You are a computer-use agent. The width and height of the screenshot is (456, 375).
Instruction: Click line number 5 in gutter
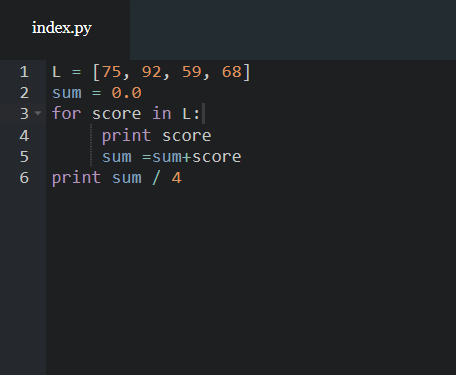[x=24, y=157]
